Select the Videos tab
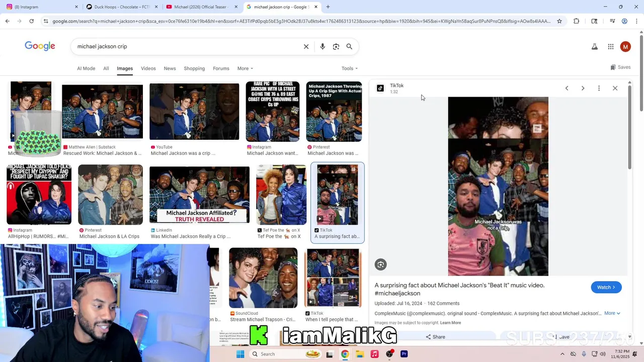Screen dimensions: 644x362 tap(148, 68)
